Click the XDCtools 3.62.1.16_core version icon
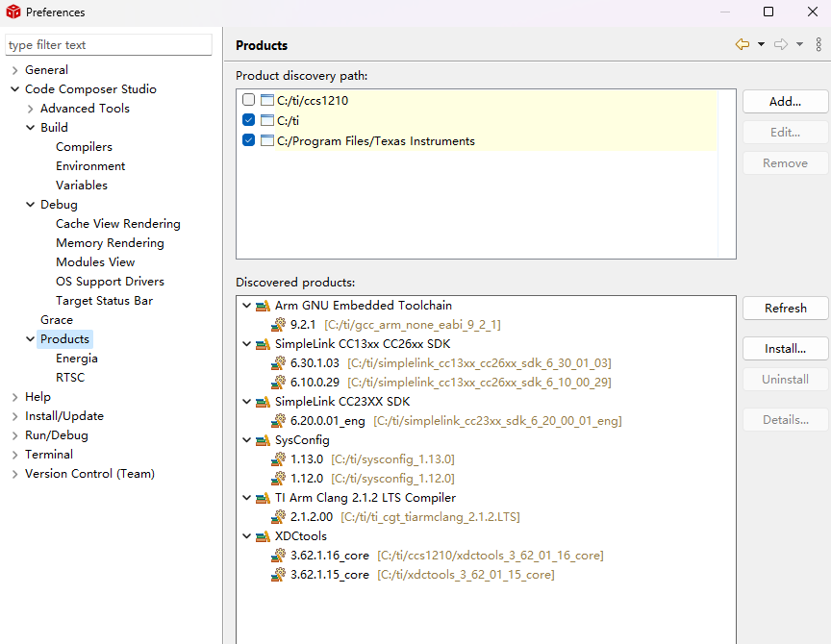Screen dimensions: 831x644 pyautogui.click(x=279, y=556)
